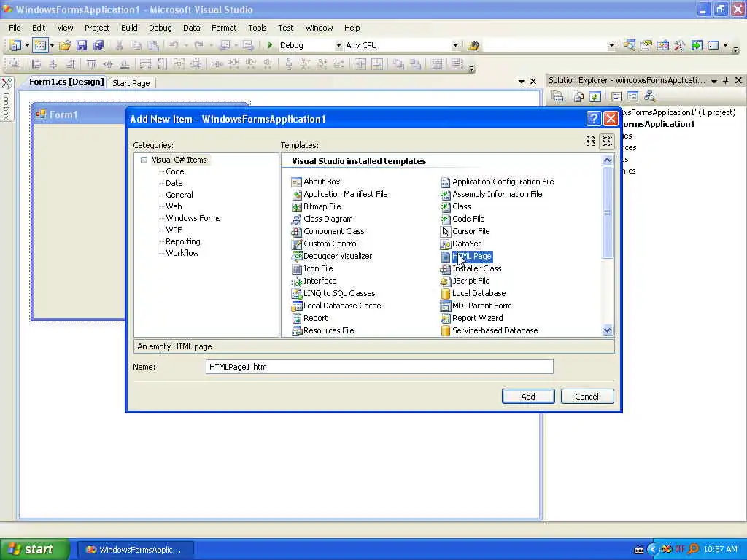The image size is (747, 560).
Task: Switch templates to large icons view
Action: (x=590, y=141)
